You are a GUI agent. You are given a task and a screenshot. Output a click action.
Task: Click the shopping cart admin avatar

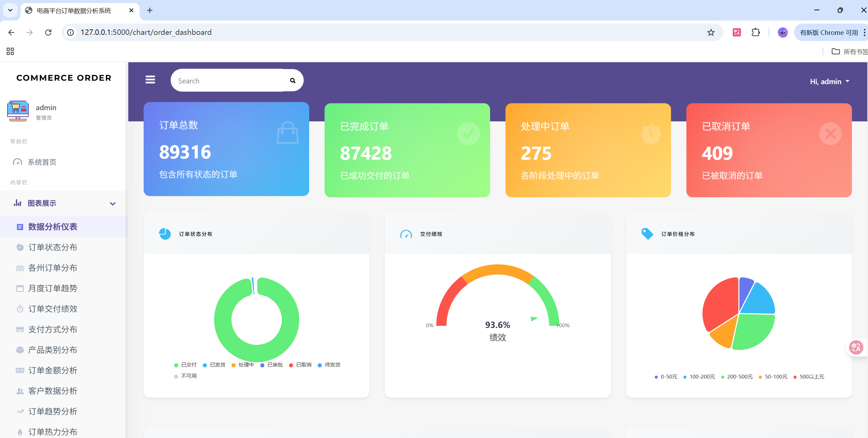pyautogui.click(x=18, y=111)
